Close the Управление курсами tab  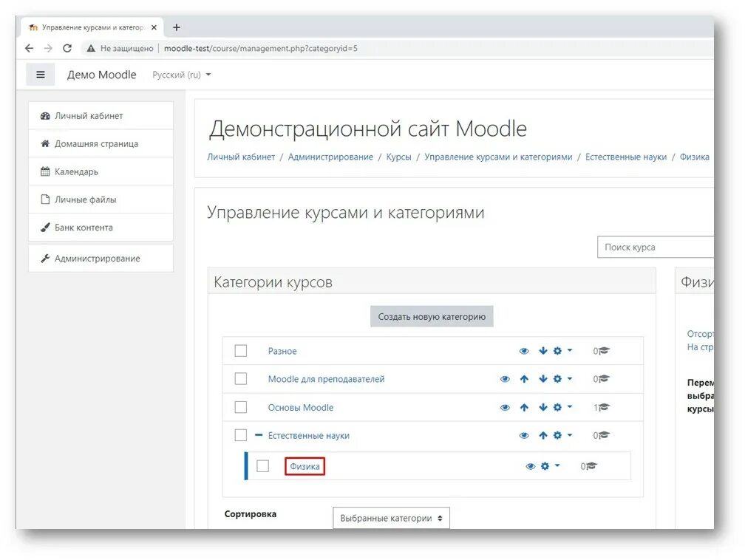154,27
